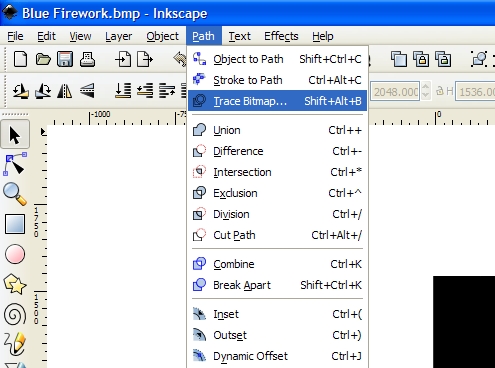This screenshot has height=368, width=495.
Task: Choose Stroke to Path menu entry
Action: tap(277, 80)
